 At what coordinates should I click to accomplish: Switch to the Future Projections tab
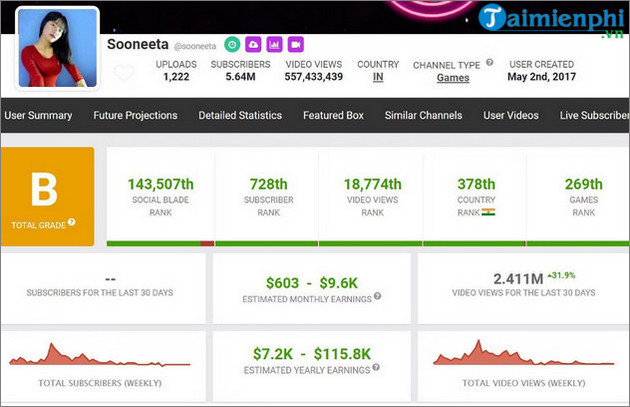(135, 116)
